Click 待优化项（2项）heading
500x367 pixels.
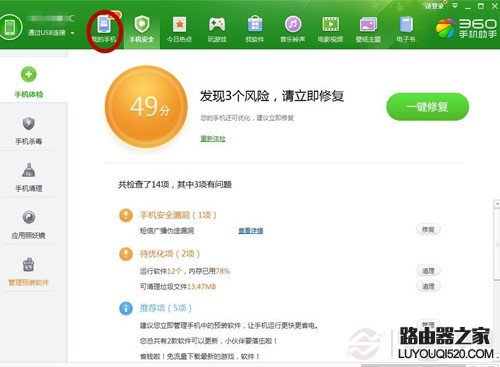tap(170, 254)
